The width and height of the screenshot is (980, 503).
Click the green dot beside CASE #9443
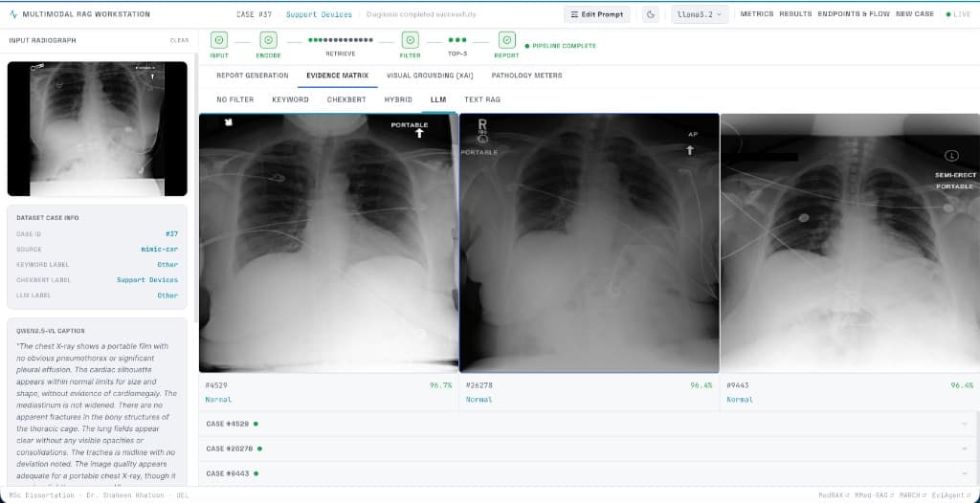coord(256,473)
